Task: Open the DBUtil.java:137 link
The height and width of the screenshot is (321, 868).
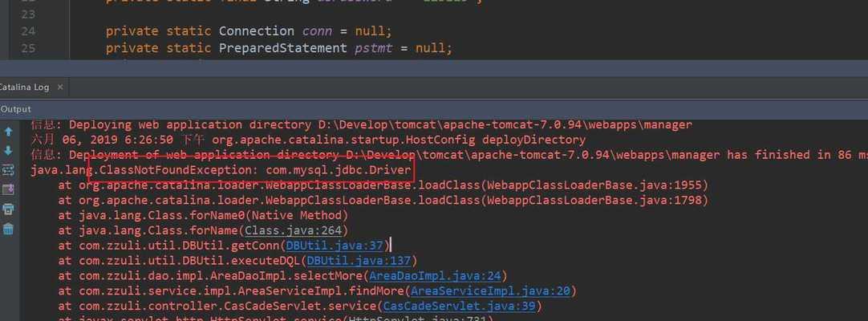Action: point(359,260)
